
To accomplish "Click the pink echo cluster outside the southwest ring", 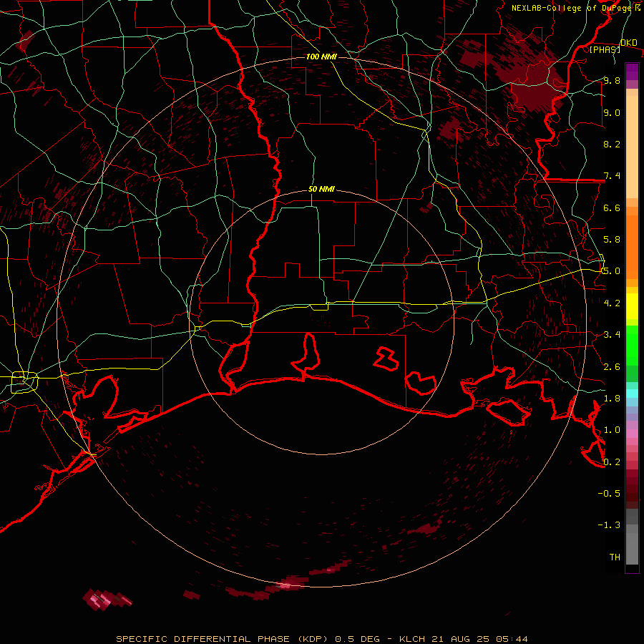I will [107, 599].
